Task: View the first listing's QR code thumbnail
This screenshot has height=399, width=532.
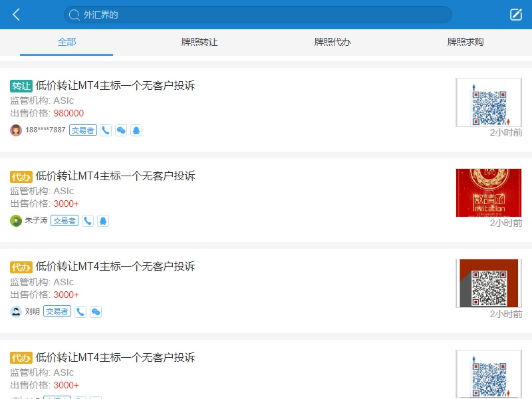Action: (x=489, y=102)
